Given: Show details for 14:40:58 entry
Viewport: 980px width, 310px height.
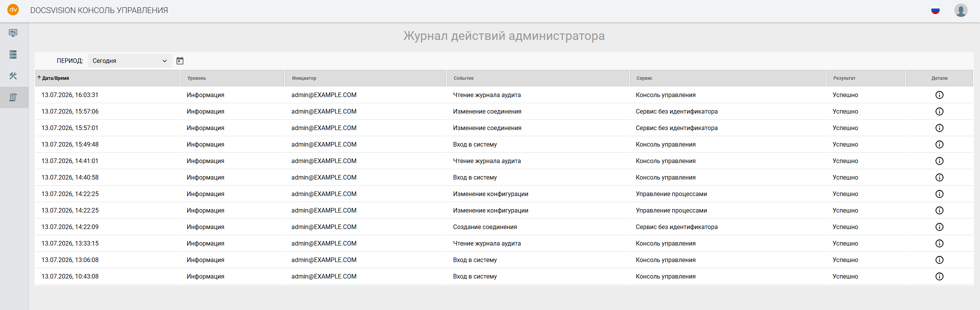Looking at the screenshot, I should (x=939, y=177).
